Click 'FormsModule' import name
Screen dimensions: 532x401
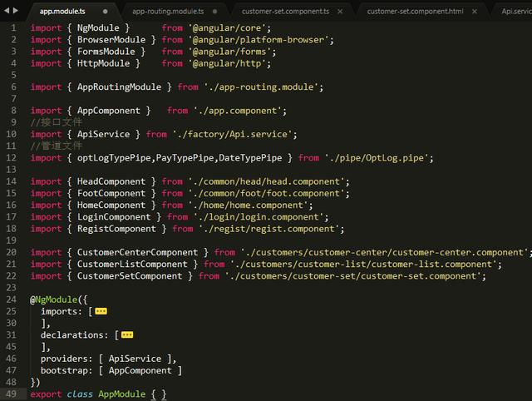pos(106,52)
